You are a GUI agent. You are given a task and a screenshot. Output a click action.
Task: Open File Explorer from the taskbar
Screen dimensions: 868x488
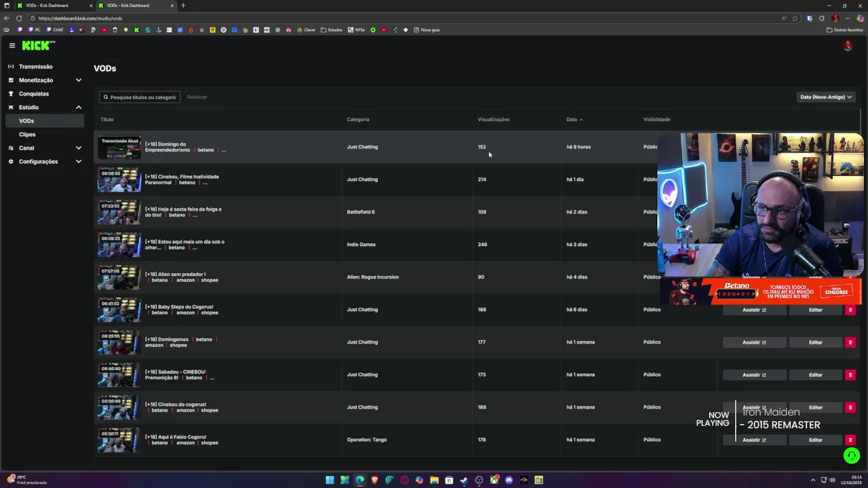434,480
